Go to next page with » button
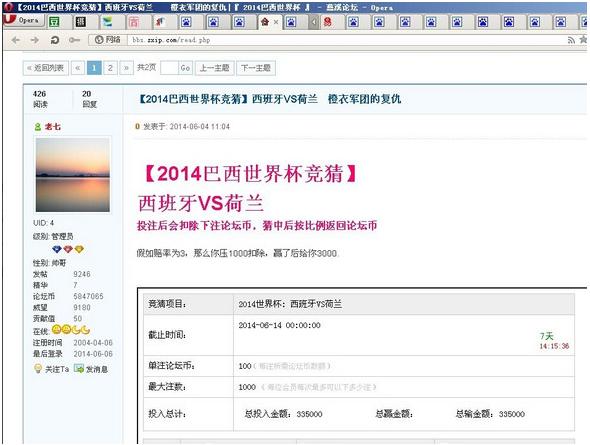 (x=126, y=68)
